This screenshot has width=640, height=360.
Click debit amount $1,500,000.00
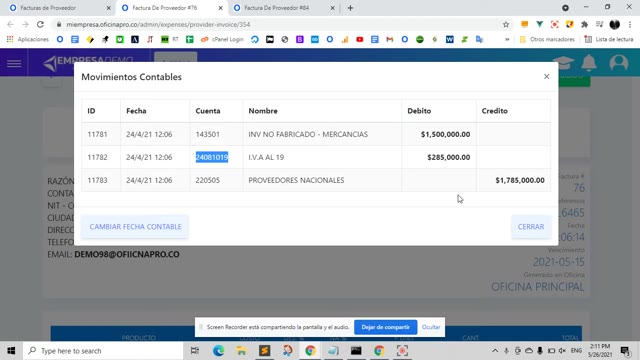point(445,134)
